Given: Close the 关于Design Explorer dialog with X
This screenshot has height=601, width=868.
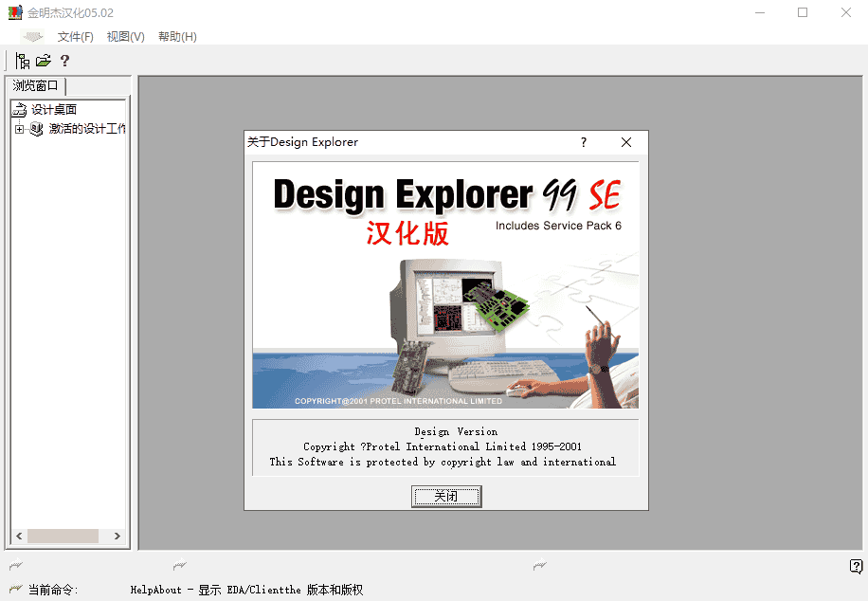Looking at the screenshot, I should (625, 142).
